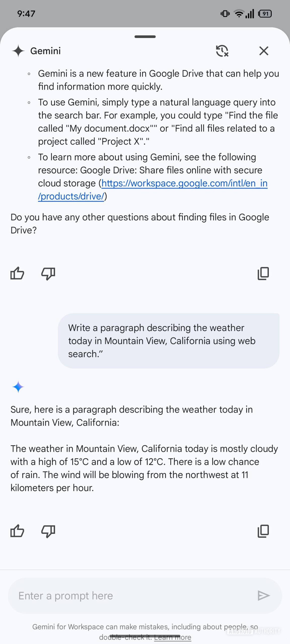
Task: Tap the weather paragraph about mostly cloudy
Action: coord(144,468)
